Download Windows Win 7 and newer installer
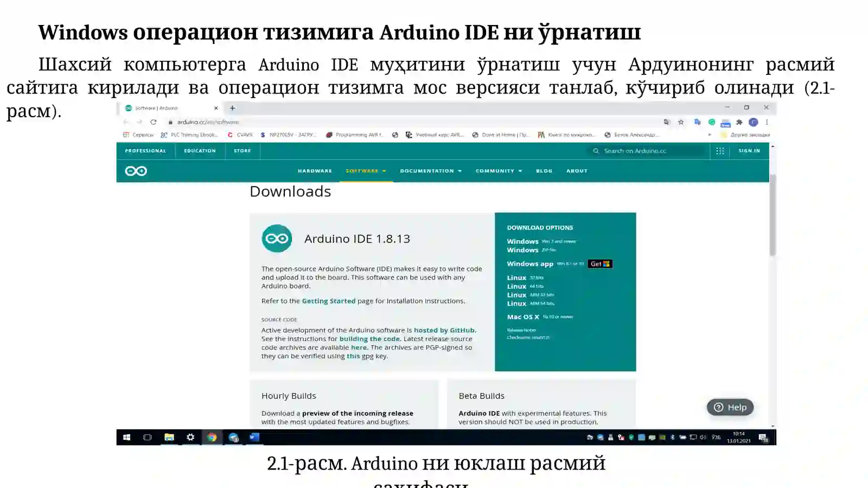868x488 pixels. (541, 242)
